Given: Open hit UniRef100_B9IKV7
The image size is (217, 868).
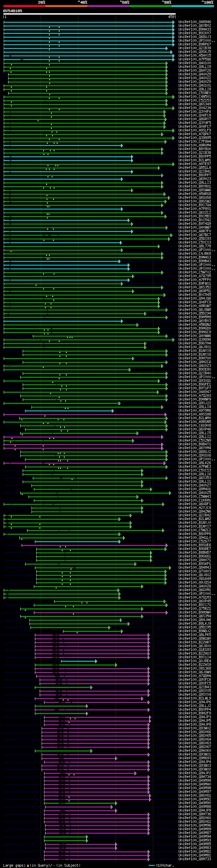Looking at the screenshot, I should [195, 33].
